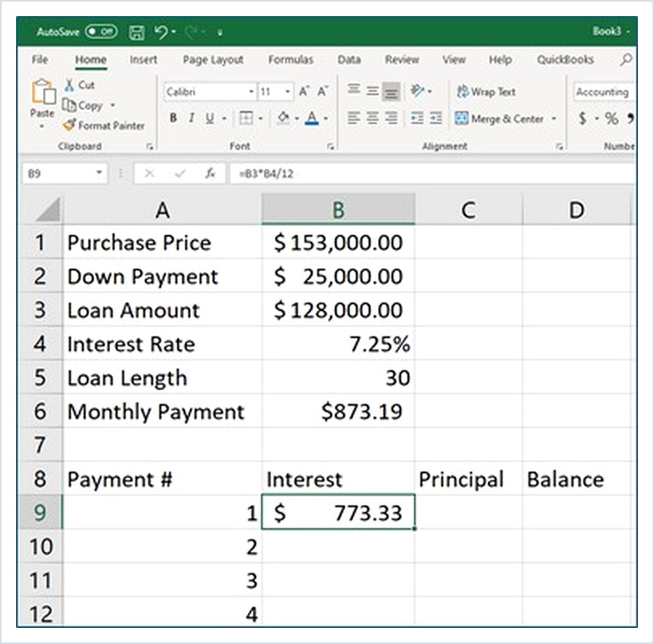Increase cell indent
The width and height of the screenshot is (654, 644).
[x=436, y=118]
